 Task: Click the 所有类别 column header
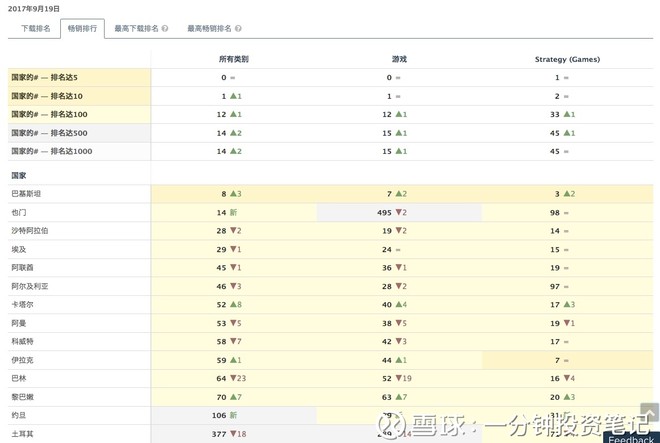point(234,59)
